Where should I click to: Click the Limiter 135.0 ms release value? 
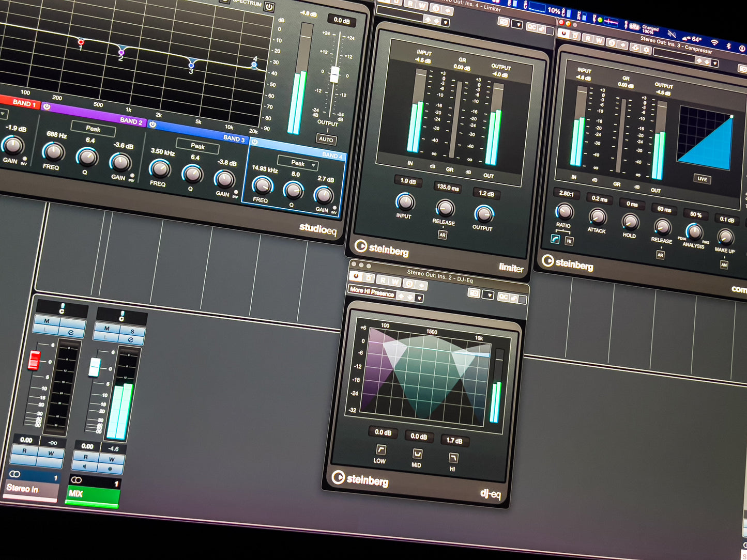click(448, 188)
